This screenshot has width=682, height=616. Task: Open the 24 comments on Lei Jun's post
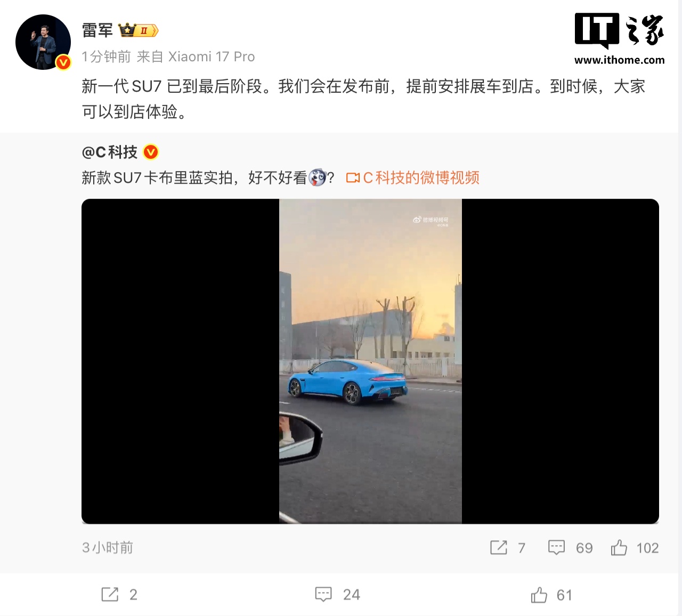337,595
